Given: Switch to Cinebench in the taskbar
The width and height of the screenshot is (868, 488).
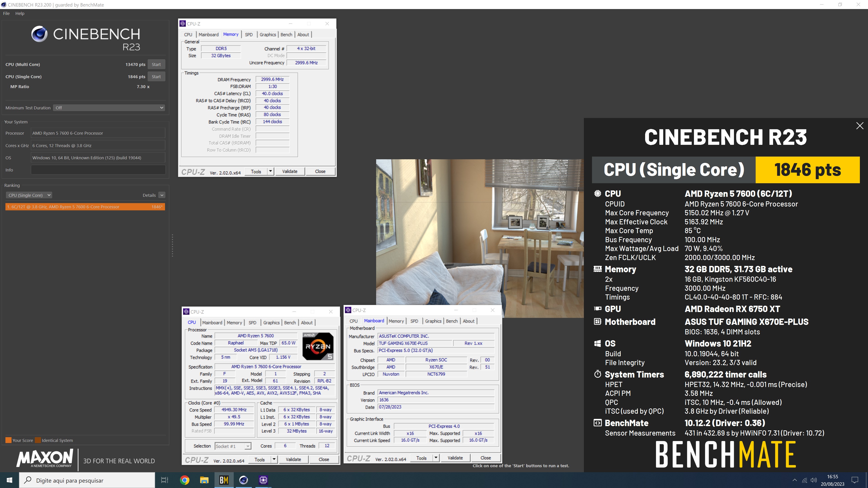Looking at the screenshot, I should tap(244, 480).
